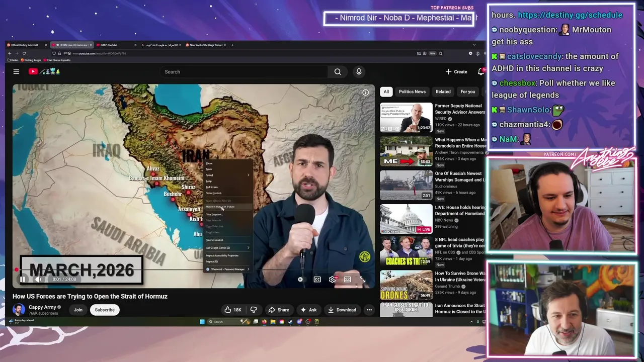Open the player settings gear
This screenshot has width=644, height=362.
332,280
